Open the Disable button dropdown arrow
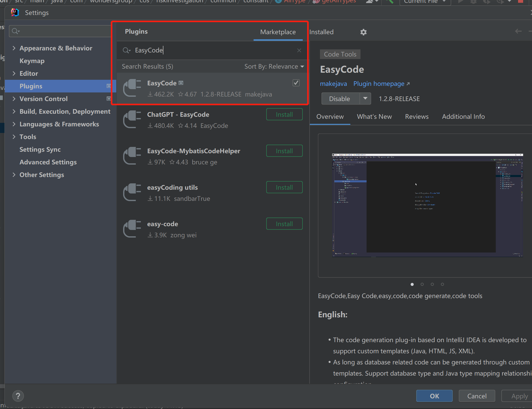Screen dimensions: 532x409 (x=365, y=99)
